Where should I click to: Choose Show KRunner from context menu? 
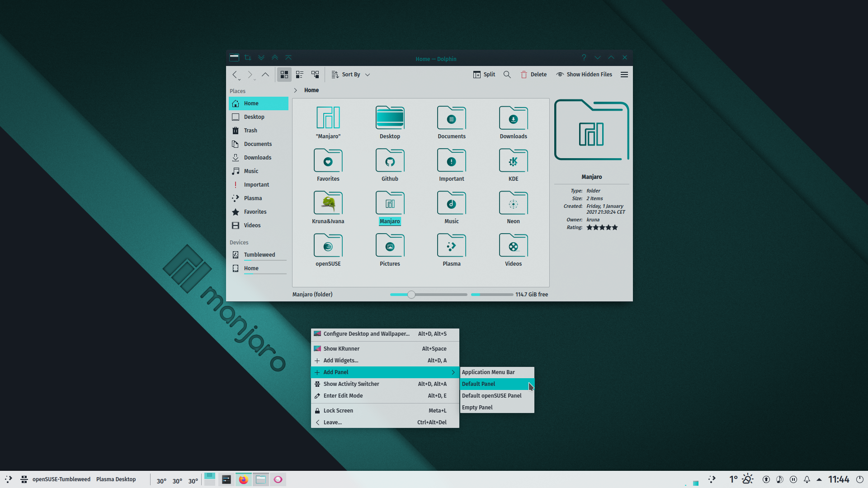tap(385, 349)
